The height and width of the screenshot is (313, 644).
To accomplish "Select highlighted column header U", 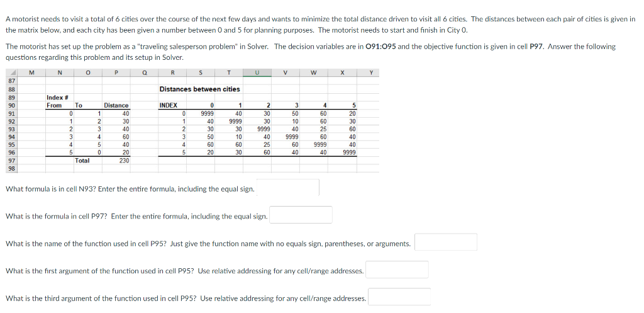I will (x=257, y=73).
